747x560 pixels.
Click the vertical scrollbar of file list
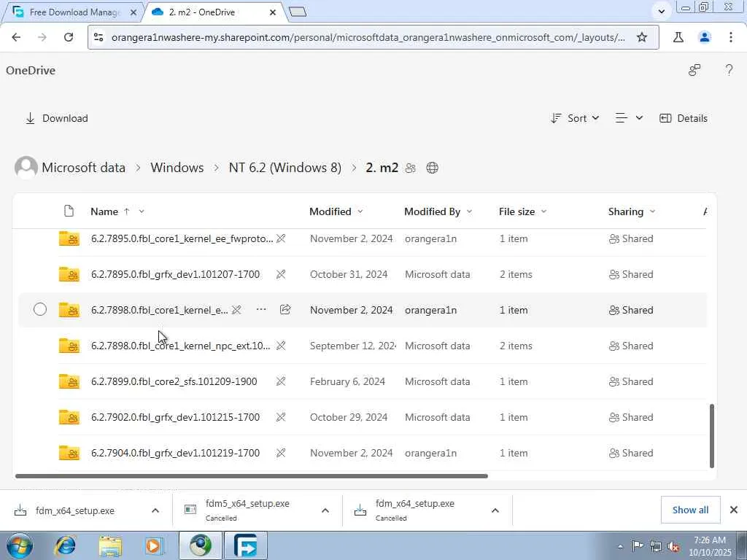[x=712, y=436]
